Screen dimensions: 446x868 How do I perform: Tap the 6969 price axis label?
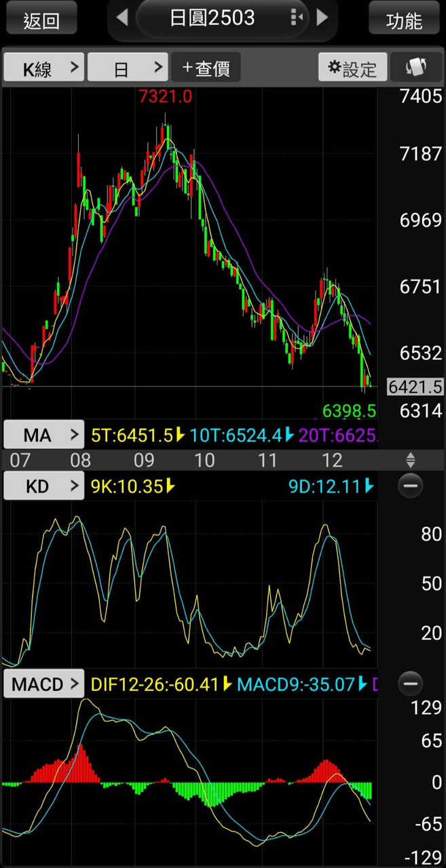421,220
